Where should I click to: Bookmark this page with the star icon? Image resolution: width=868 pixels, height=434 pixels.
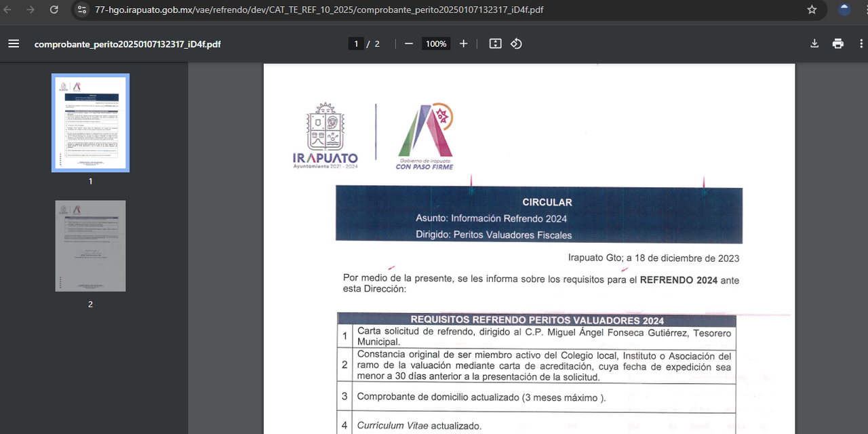click(812, 9)
